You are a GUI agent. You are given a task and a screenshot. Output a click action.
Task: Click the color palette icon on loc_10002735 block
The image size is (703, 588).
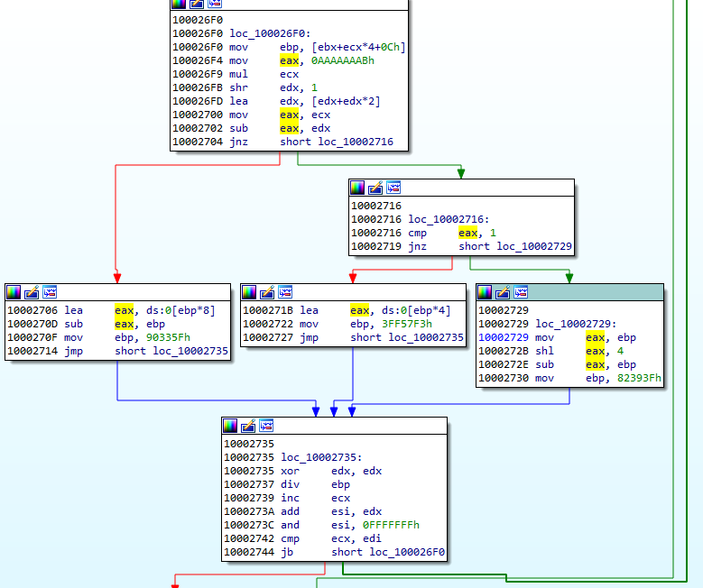231,426
